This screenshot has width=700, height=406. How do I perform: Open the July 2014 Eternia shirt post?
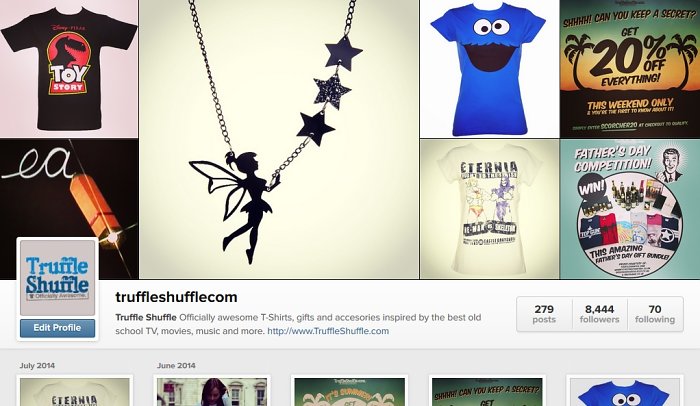[75, 392]
